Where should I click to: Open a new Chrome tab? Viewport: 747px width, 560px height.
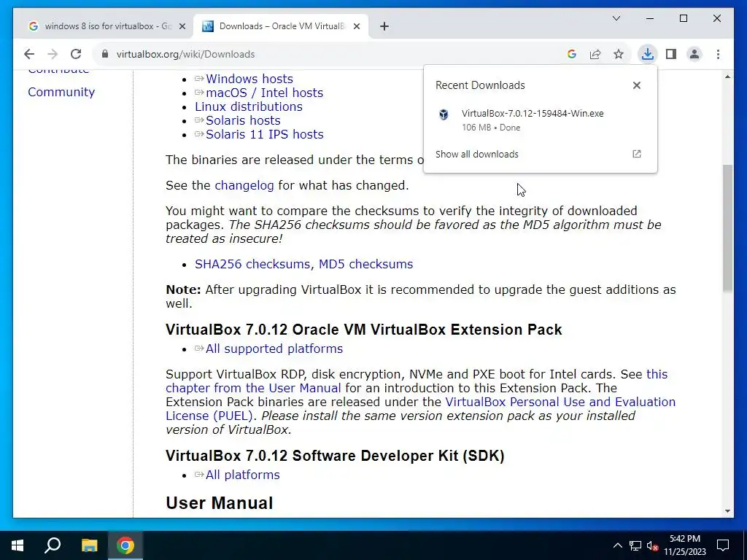pyautogui.click(x=384, y=26)
